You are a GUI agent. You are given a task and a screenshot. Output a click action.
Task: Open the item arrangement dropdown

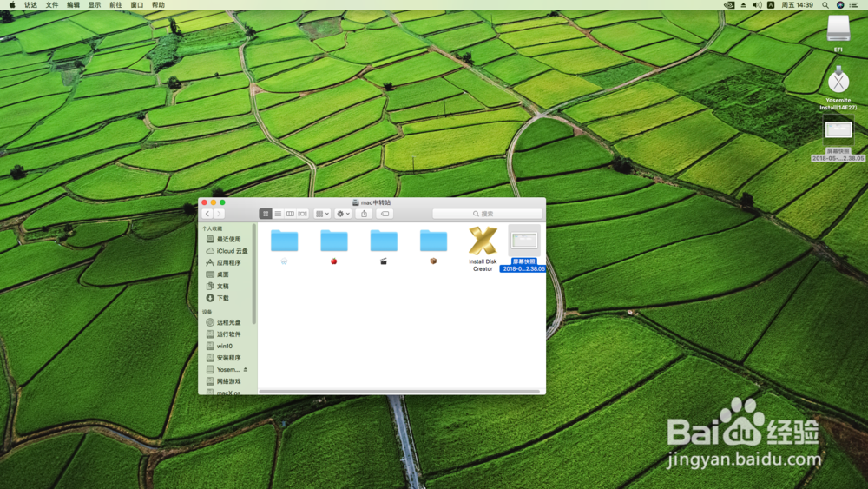(x=322, y=214)
